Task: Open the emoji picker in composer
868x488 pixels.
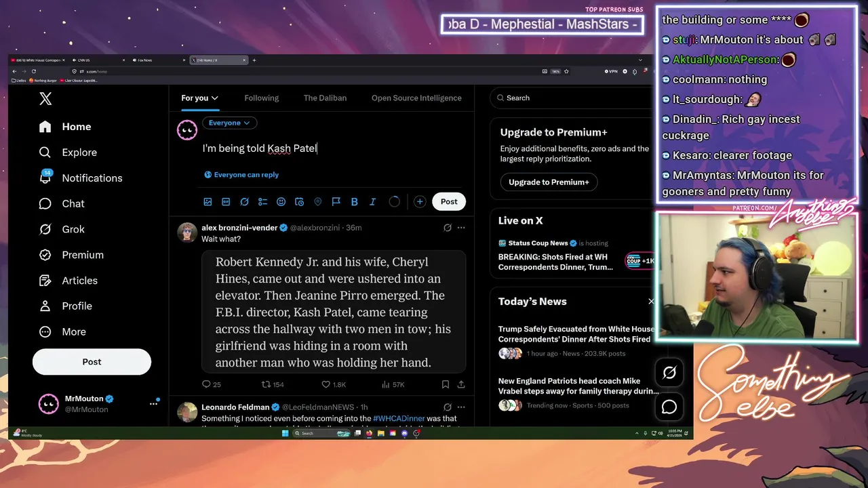Action: coord(281,202)
